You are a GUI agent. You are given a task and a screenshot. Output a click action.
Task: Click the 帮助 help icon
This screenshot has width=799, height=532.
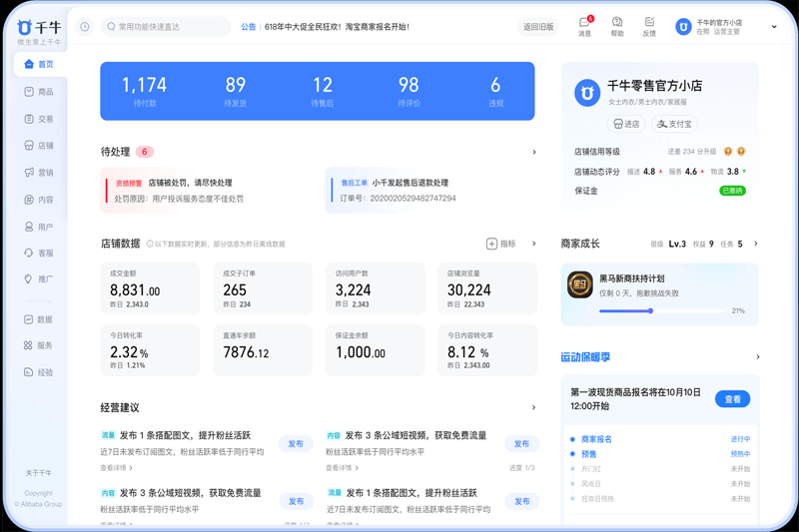(617, 24)
